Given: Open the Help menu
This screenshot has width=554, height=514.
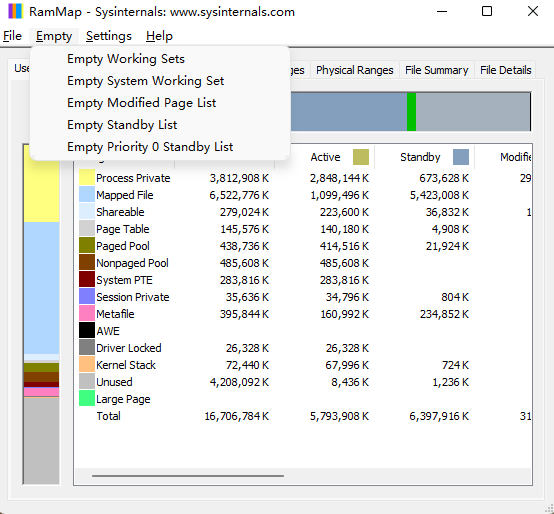Looking at the screenshot, I should click(x=159, y=36).
